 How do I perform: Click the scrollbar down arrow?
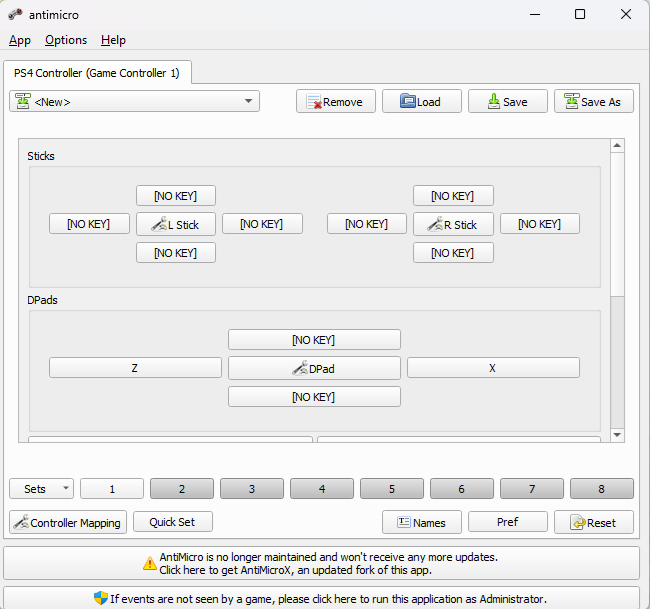click(x=617, y=435)
